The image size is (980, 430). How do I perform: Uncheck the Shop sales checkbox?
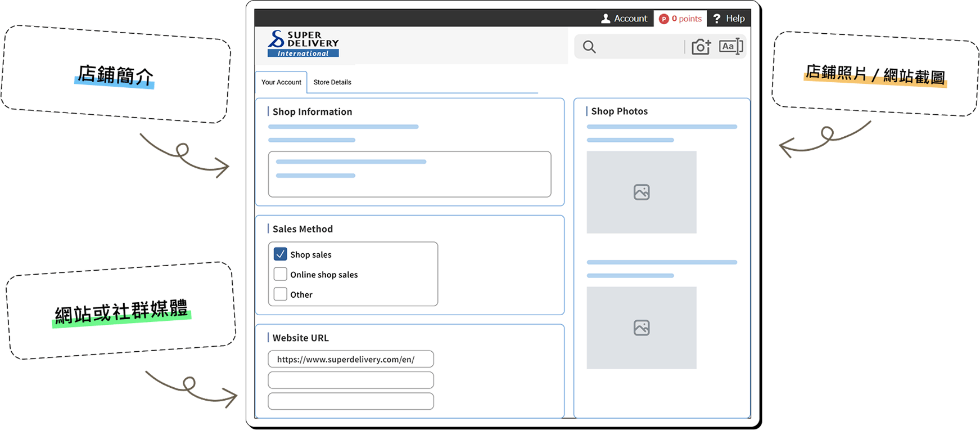[x=280, y=254]
